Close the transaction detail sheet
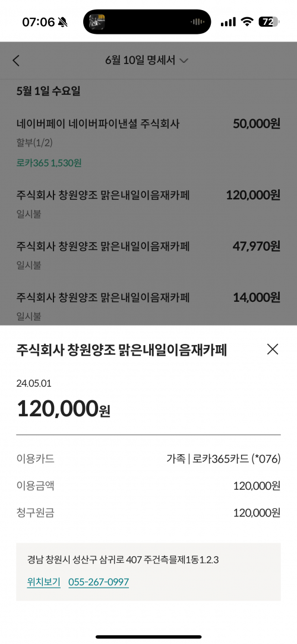Viewport: 297px width, 644px height. click(272, 349)
